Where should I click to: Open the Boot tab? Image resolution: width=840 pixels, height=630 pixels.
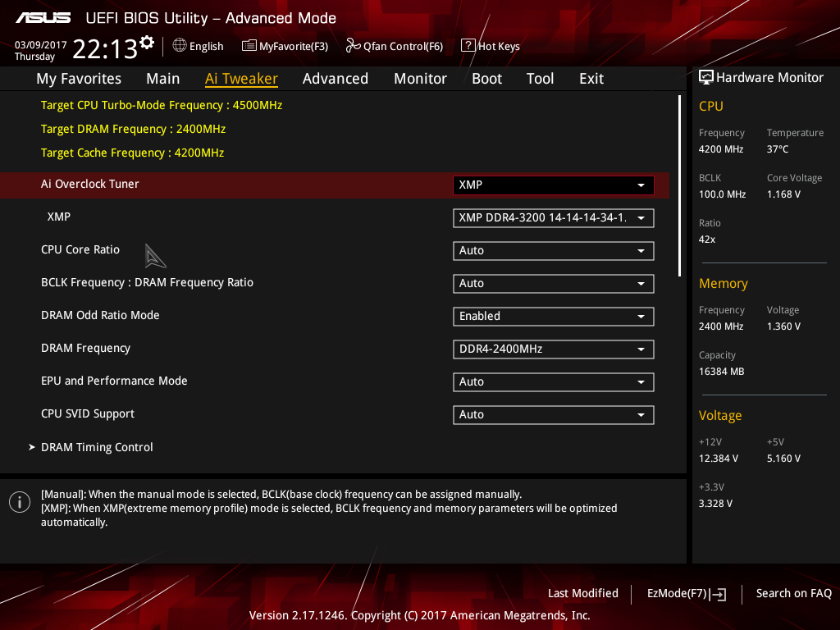coord(487,79)
